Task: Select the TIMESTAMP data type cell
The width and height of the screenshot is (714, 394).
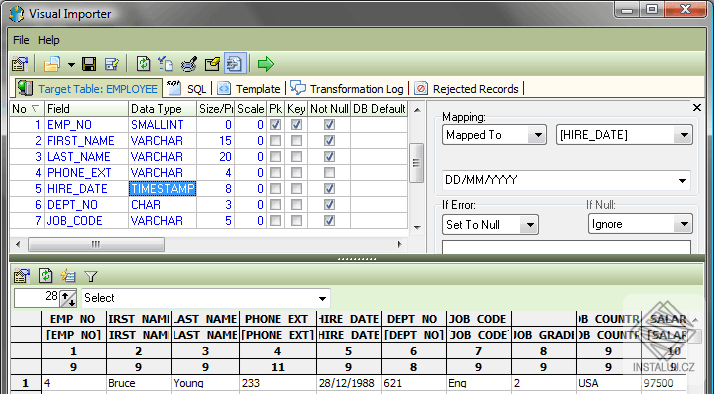Action: click(163, 189)
